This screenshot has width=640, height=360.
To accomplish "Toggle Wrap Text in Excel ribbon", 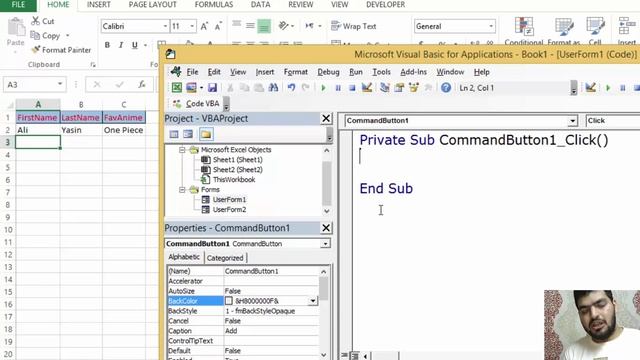I will [353, 26].
